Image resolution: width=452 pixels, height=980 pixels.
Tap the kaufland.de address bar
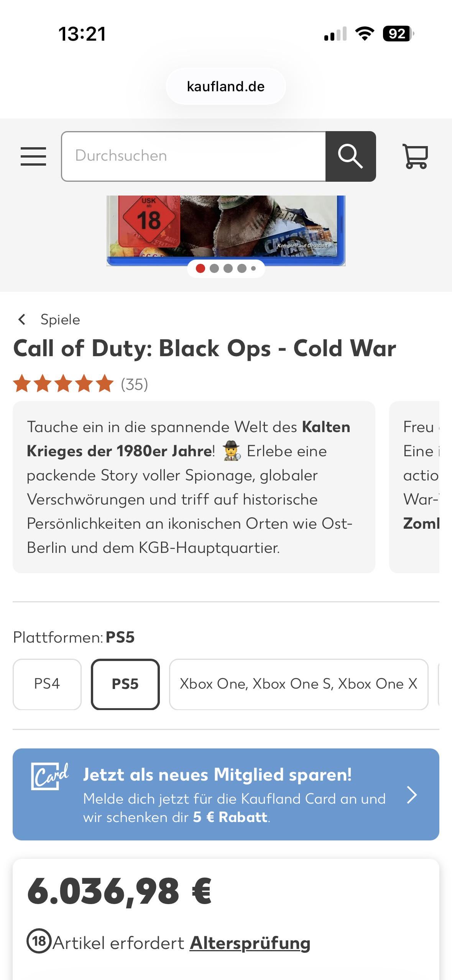tap(225, 87)
